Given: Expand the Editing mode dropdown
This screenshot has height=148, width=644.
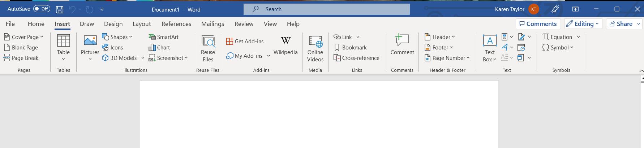Looking at the screenshot, I should click(583, 24).
